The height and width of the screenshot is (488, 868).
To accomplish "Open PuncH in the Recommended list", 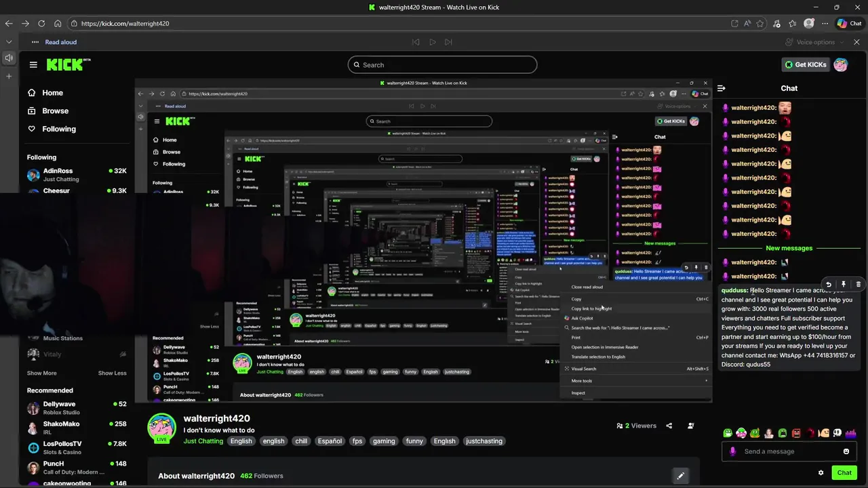I will (x=77, y=468).
